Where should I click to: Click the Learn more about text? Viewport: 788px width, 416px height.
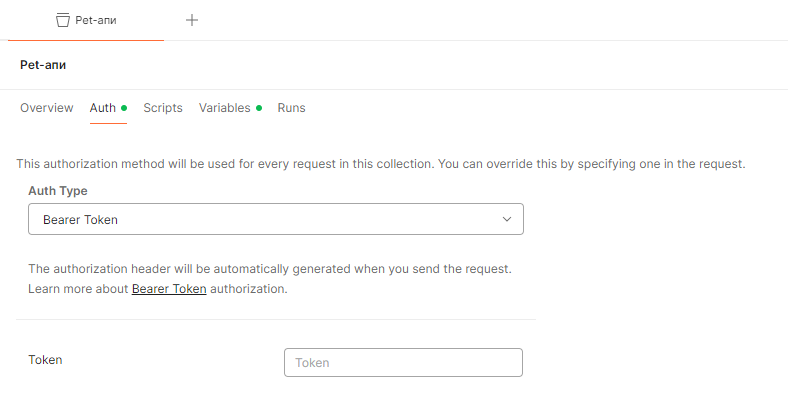tap(78, 289)
